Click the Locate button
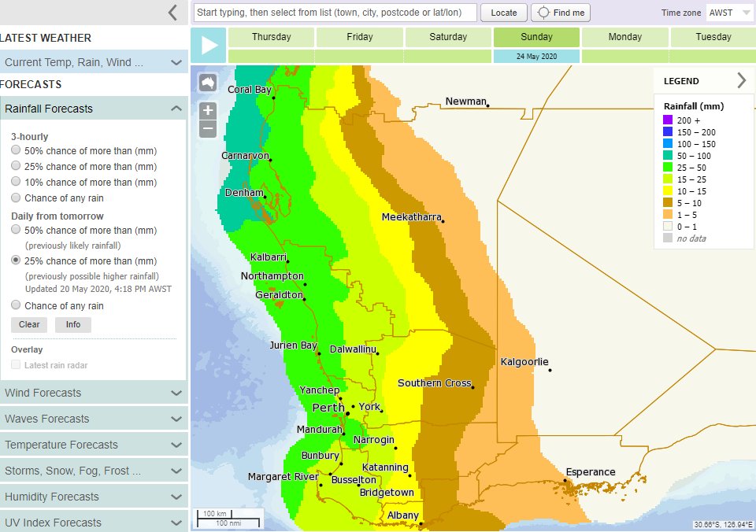The height and width of the screenshot is (532, 756). tap(504, 13)
